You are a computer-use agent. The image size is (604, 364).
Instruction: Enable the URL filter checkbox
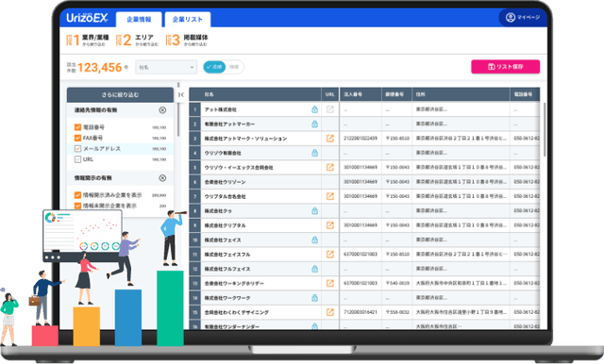point(77,159)
